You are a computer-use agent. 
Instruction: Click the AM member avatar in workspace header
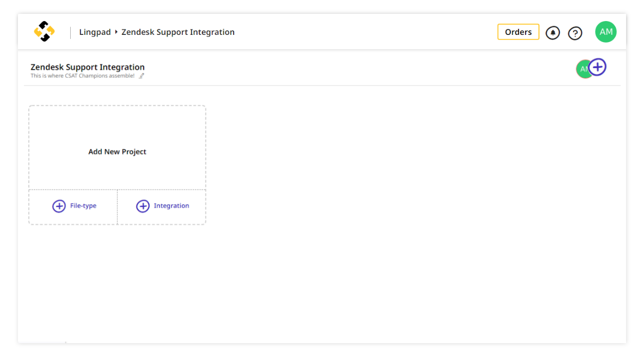584,69
